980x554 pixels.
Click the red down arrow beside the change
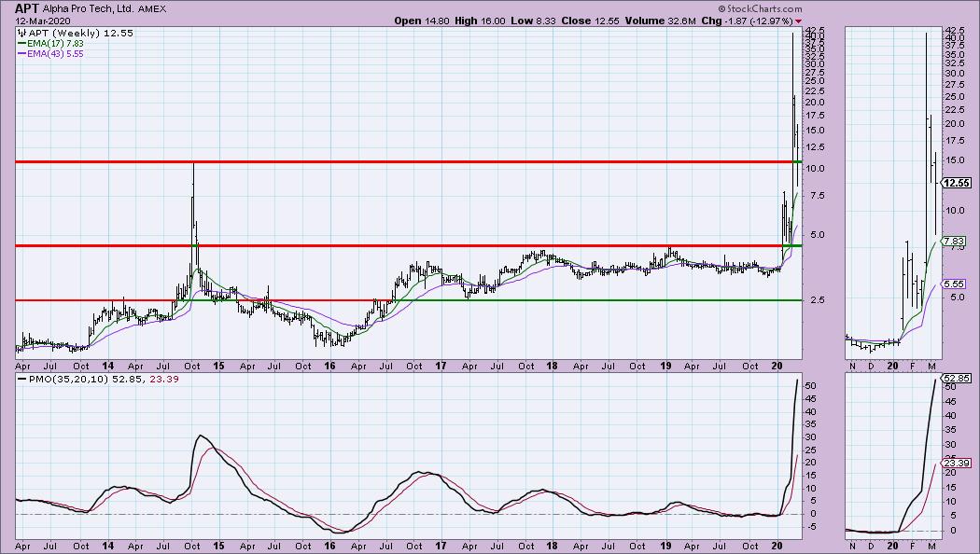click(x=798, y=21)
